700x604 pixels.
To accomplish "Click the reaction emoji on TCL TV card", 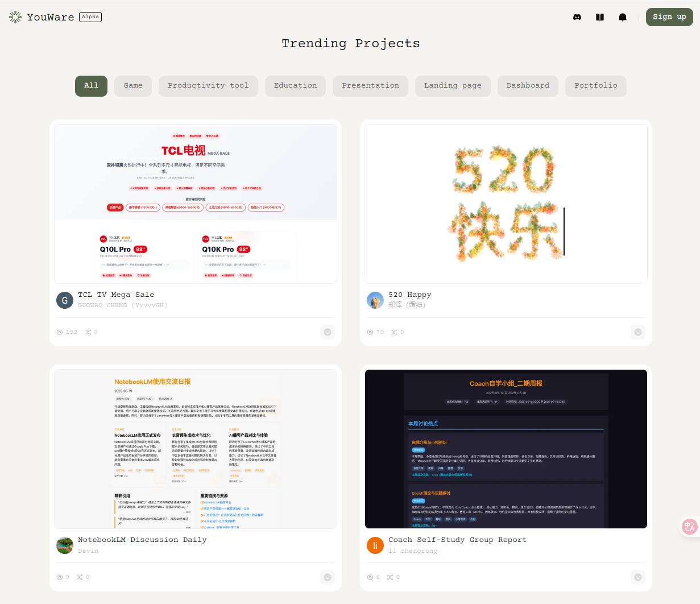I will (328, 332).
